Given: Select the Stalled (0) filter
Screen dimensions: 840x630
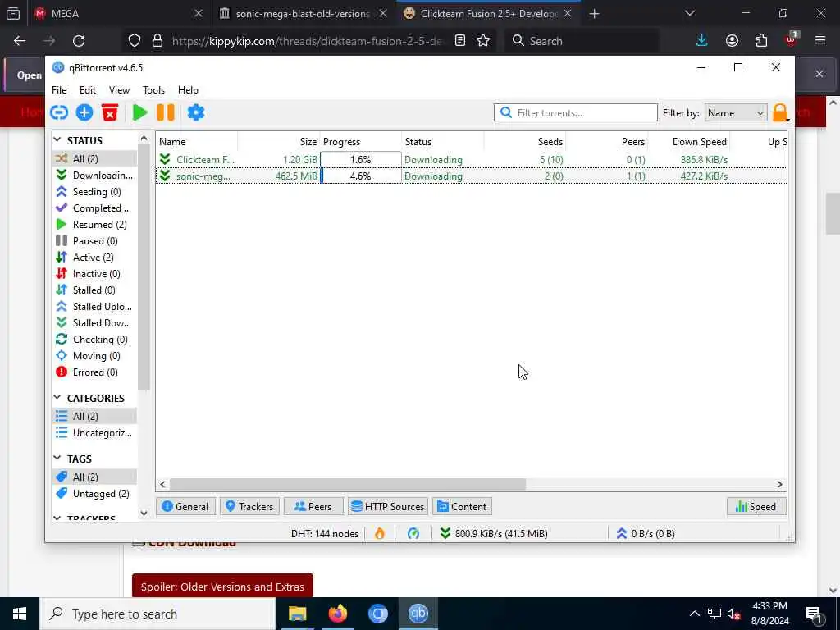Looking at the screenshot, I should pyautogui.click(x=94, y=290).
